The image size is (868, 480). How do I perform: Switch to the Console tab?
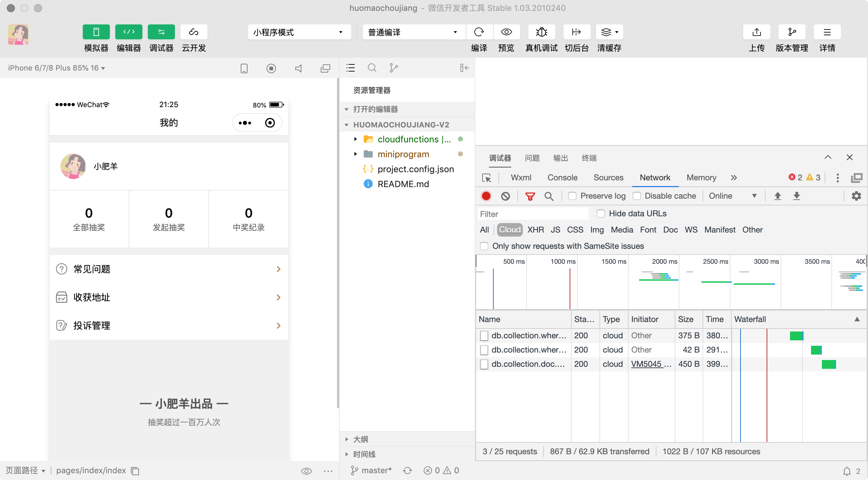pyautogui.click(x=562, y=178)
